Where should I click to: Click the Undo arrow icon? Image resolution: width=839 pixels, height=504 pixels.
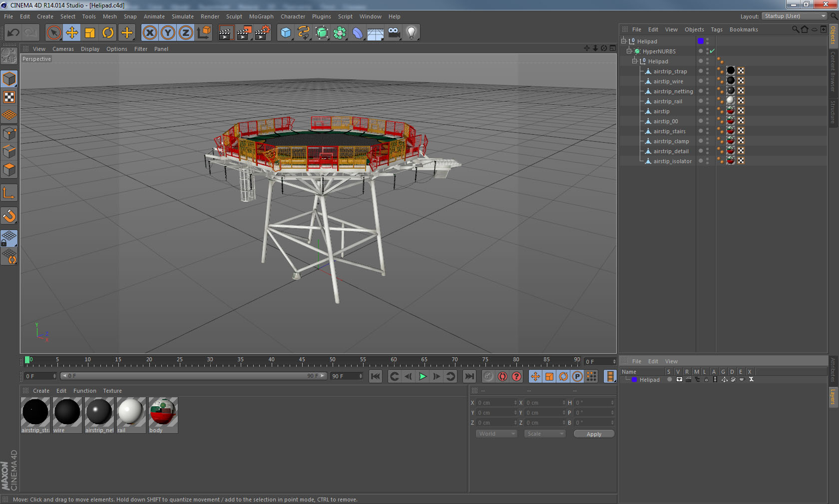13,33
